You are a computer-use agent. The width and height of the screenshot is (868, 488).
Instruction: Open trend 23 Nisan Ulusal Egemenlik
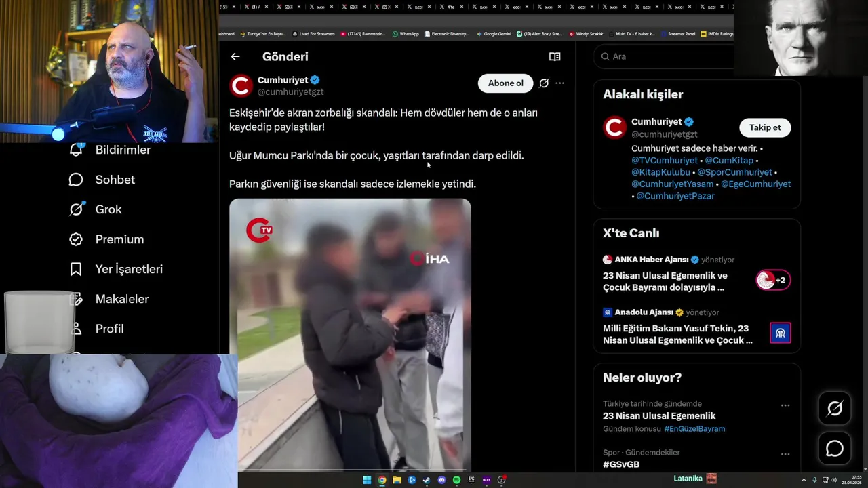[x=659, y=415]
